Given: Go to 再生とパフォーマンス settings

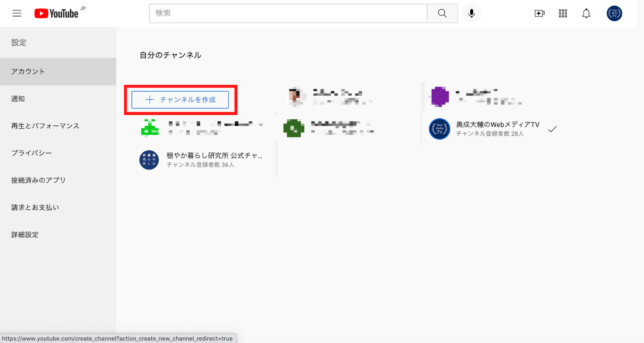Looking at the screenshot, I should tap(45, 126).
